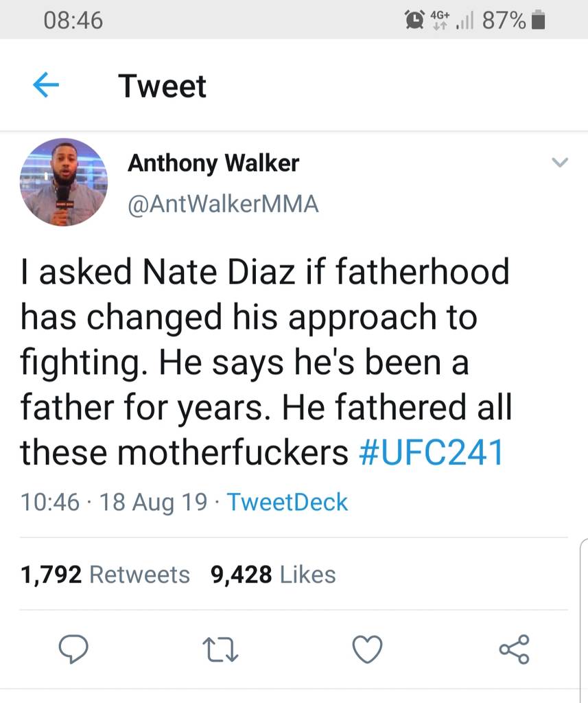Like the tweet with heart icon
The image size is (588, 703).
click(367, 649)
